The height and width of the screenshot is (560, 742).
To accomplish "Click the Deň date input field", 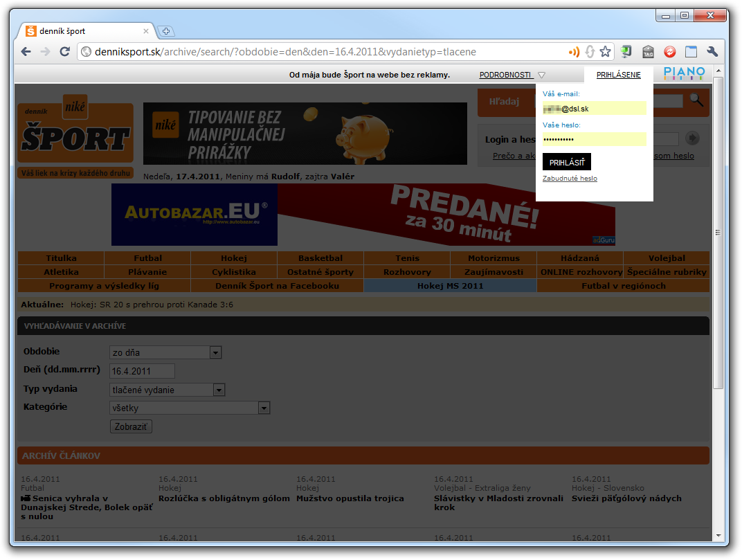I will [142, 372].
